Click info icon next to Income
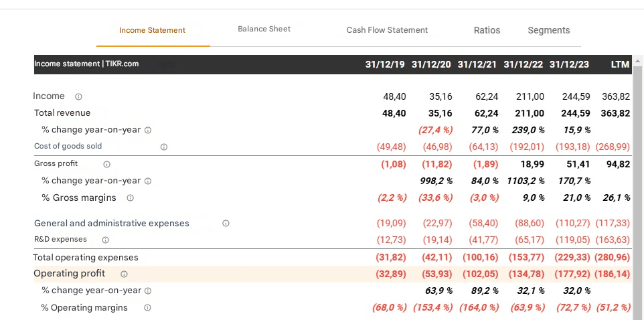The width and height of the screenshot is (644, 320). (x=78, y=97)
